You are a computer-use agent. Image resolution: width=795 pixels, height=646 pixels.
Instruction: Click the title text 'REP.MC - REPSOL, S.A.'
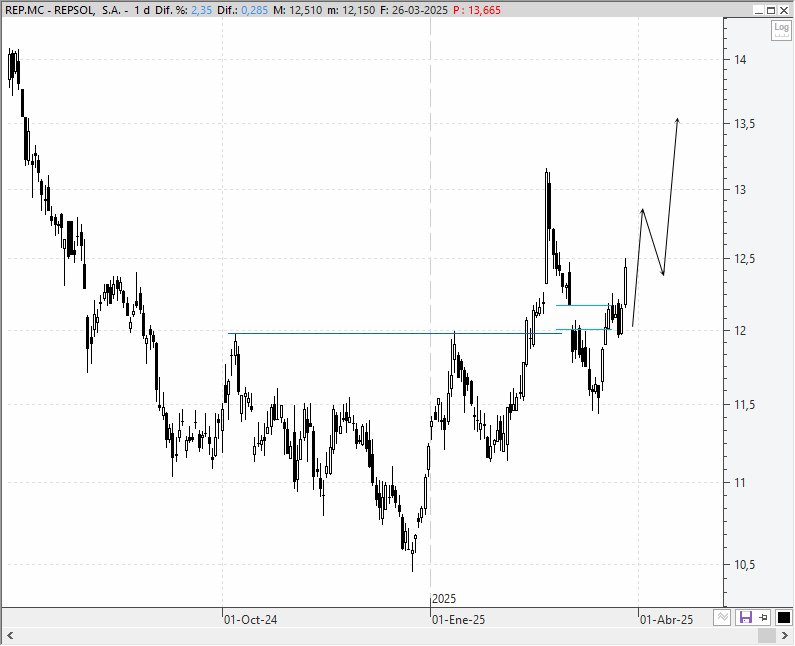pos(63,10)
